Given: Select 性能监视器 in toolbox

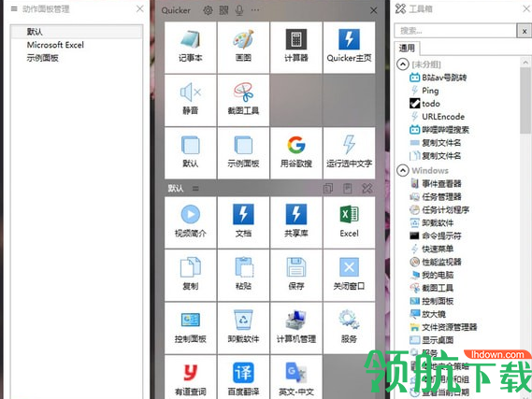Looking at the screenshot, I should coord(436,262).
